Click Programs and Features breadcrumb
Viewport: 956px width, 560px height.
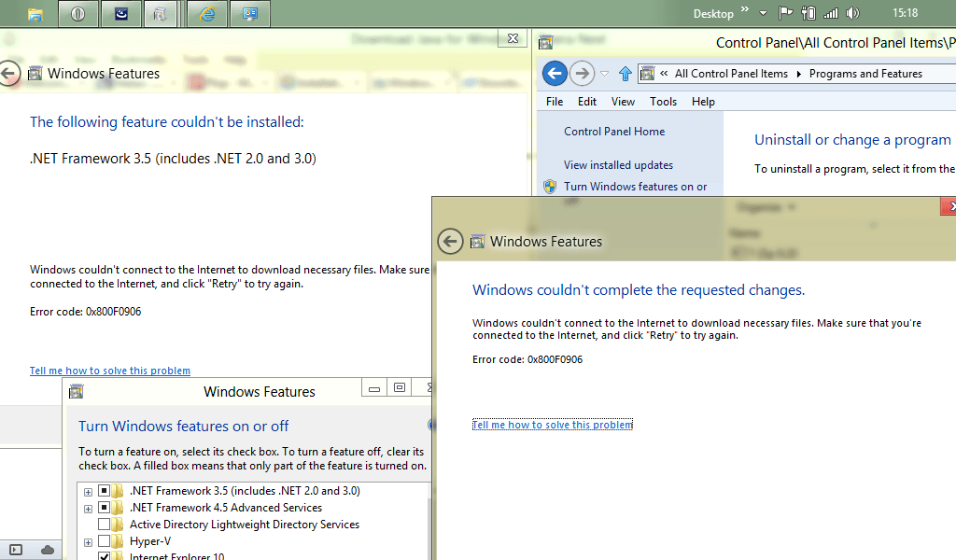[x=865, y=74]
